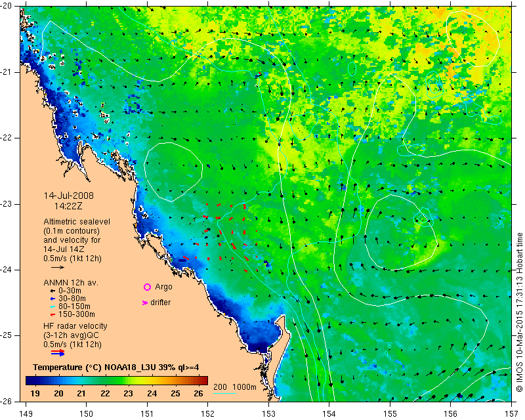
Task: Click the red 150-300m legend arrow
Action: tap(52, 314)
